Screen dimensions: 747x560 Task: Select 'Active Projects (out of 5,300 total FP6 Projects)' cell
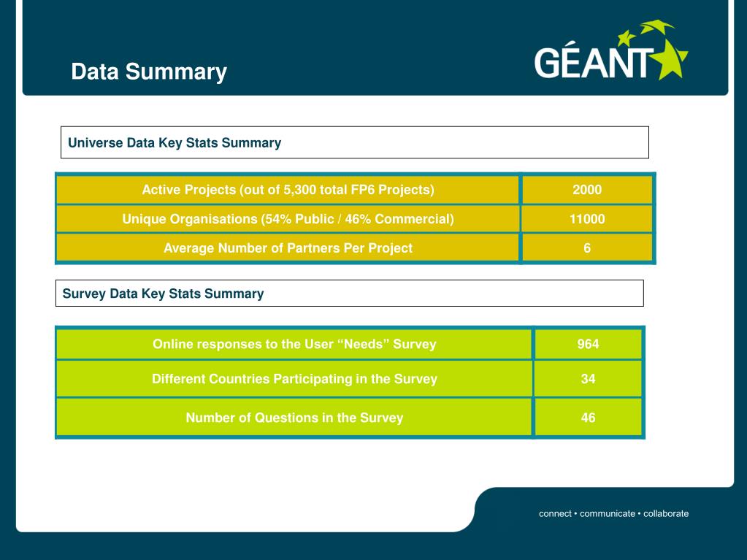pos(288,190)
